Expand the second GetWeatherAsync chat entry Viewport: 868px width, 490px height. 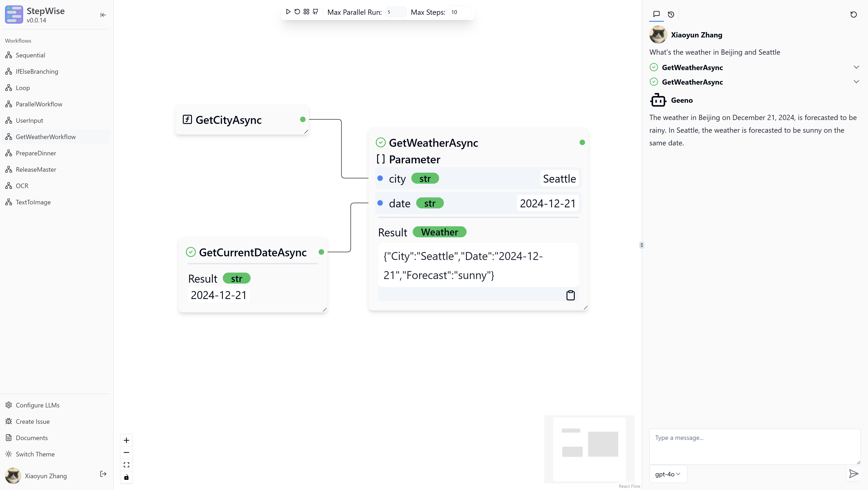tap(856, 82)
